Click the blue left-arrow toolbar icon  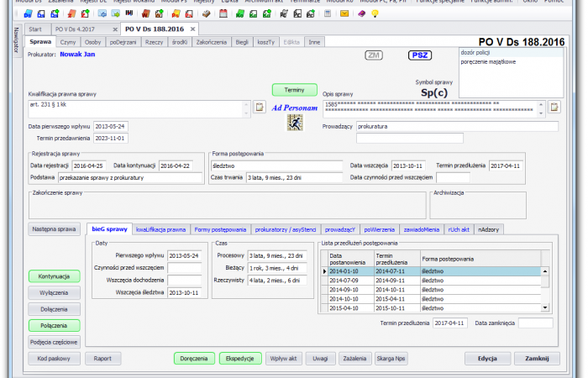(x=102, y=14)
